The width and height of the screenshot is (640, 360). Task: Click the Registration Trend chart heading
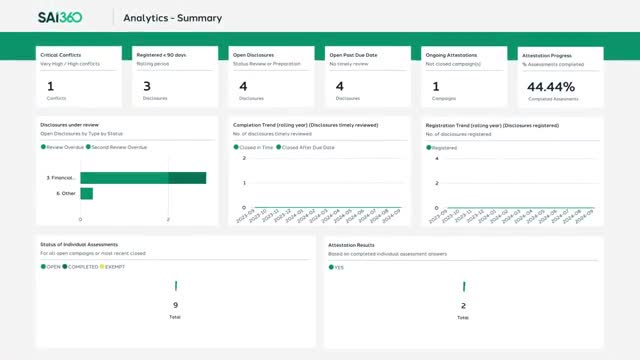coord(492,125)
